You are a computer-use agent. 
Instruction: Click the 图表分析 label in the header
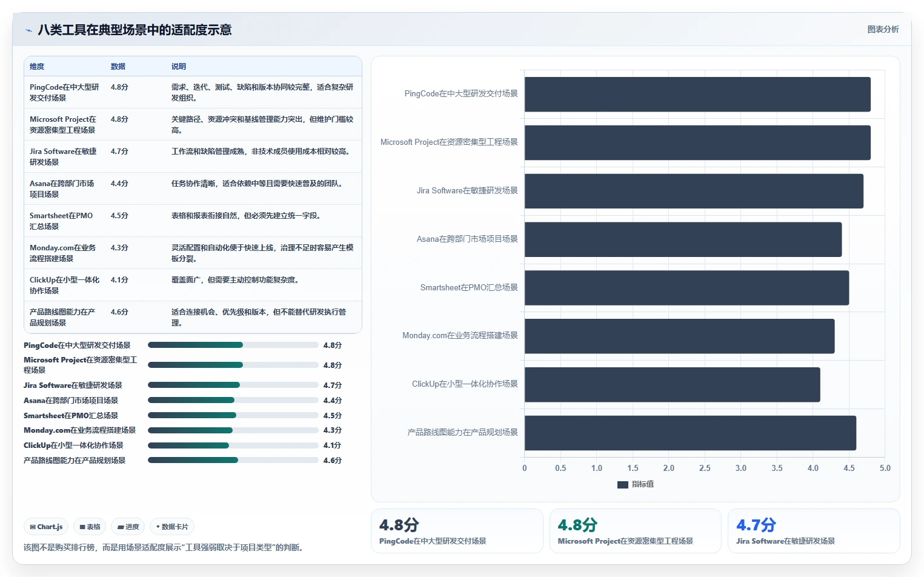[883, 29]
